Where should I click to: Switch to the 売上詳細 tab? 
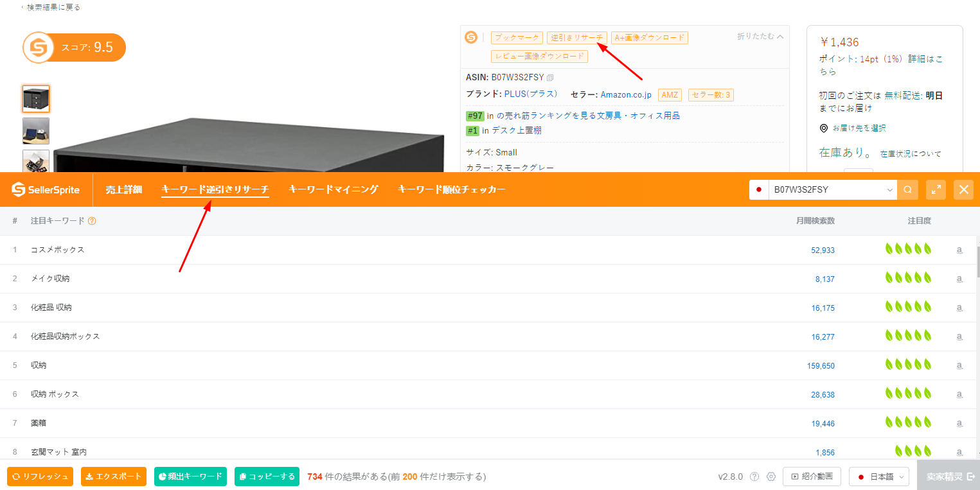click(x=123, y=189)
